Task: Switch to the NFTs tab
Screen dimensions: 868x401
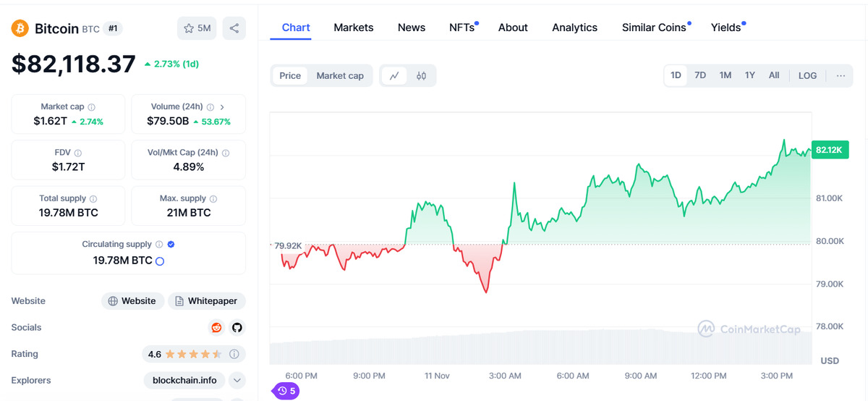Action: pyautogui.click(x=463, y=28)
